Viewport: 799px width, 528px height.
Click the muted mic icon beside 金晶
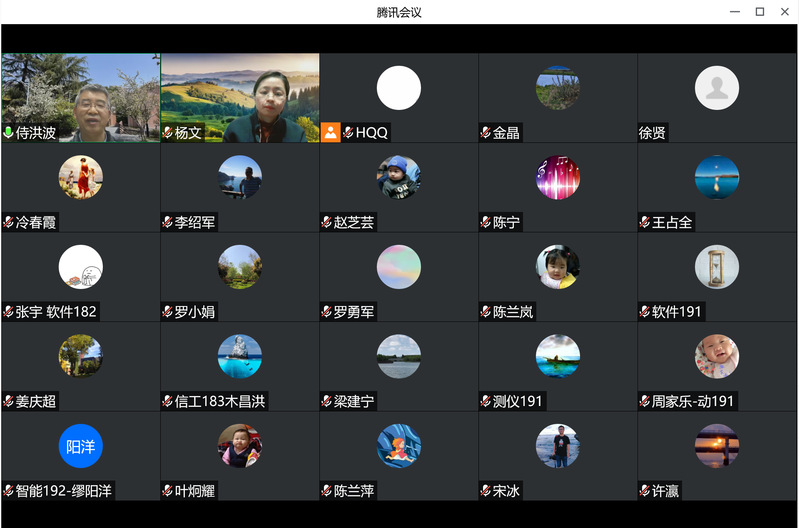486,133
